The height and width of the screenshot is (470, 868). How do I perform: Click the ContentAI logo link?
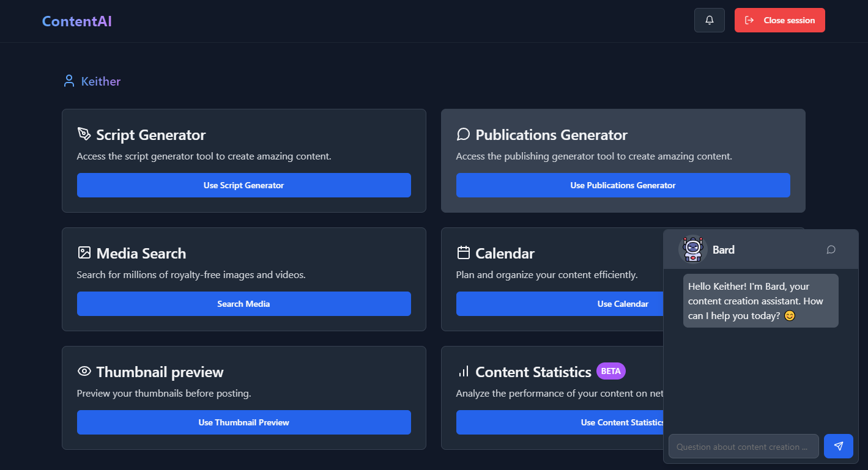pyautogui.click(x=76, y=21)
